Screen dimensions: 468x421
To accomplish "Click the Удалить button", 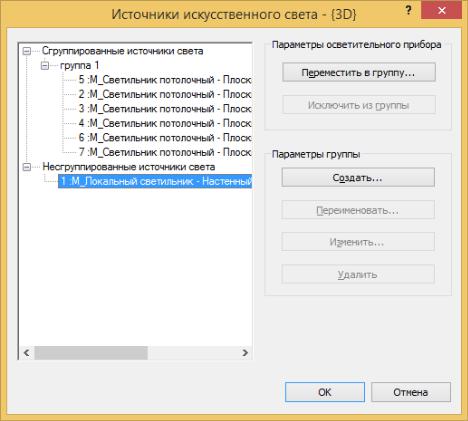I will click(358, 274).
